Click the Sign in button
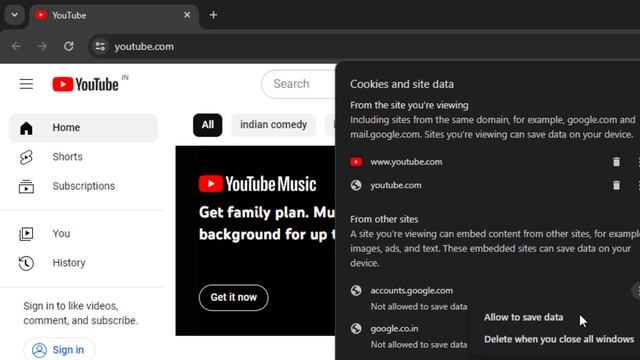This screenshot has height=360, width=640. click(59, 349)
